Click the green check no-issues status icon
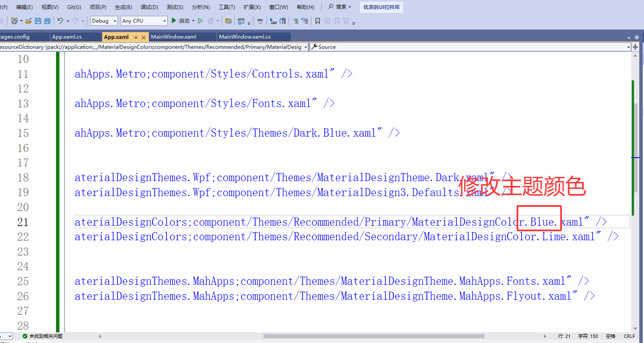 click(x=25, y=336)
